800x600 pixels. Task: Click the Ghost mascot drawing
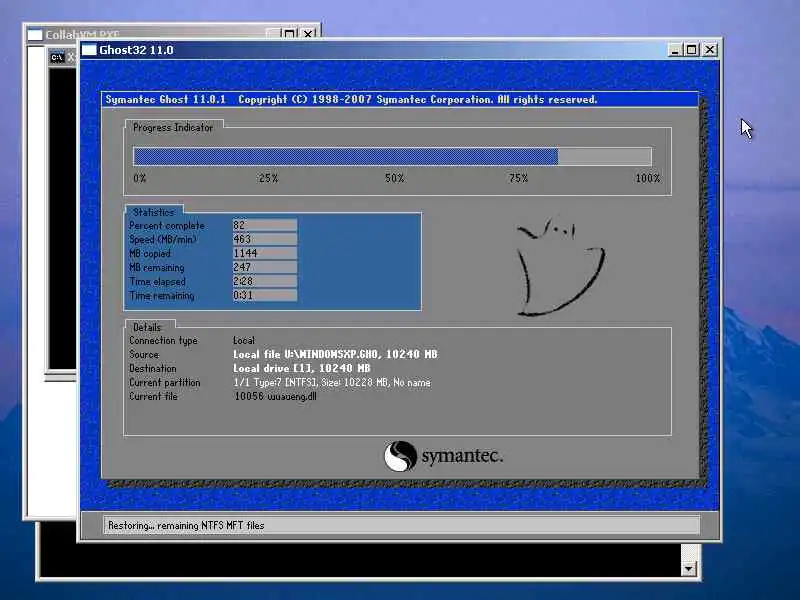tap(560, 266)
